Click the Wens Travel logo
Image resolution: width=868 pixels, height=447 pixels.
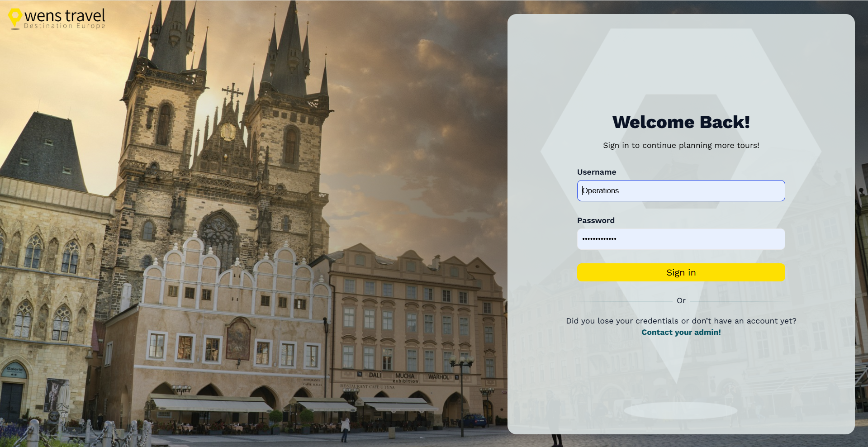pos(57,19)
